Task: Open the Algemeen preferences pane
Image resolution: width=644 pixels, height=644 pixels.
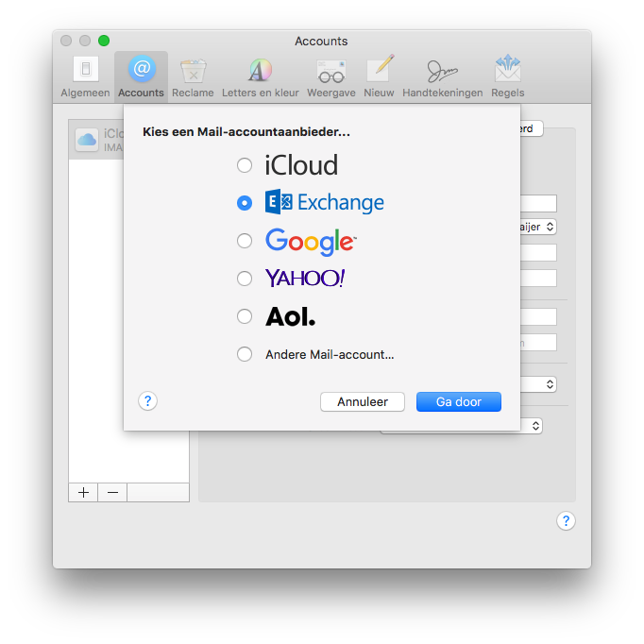Action: pyautogui.click(x=85, y=76)
